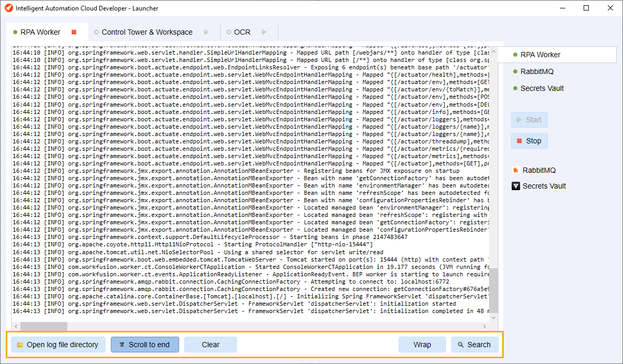The image size is (623, 364).
Task: Select RabbitMQ in the component status list
Action: (x=537, y=71)
